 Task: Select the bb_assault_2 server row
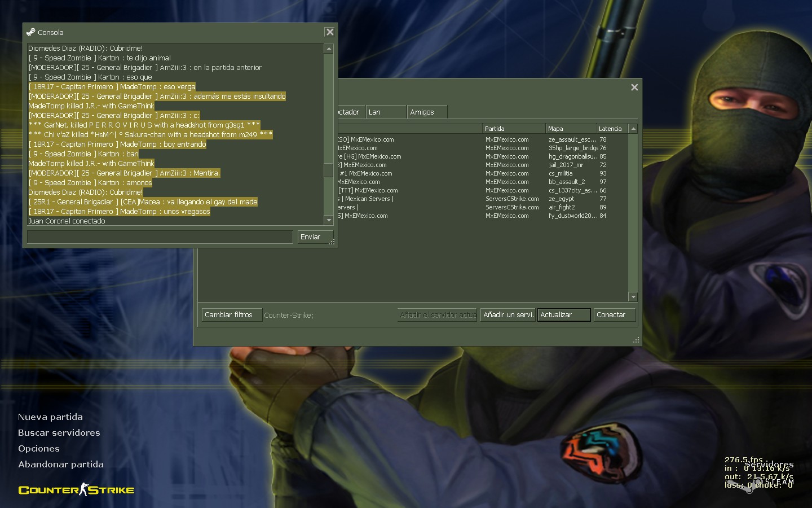point(483,182)
